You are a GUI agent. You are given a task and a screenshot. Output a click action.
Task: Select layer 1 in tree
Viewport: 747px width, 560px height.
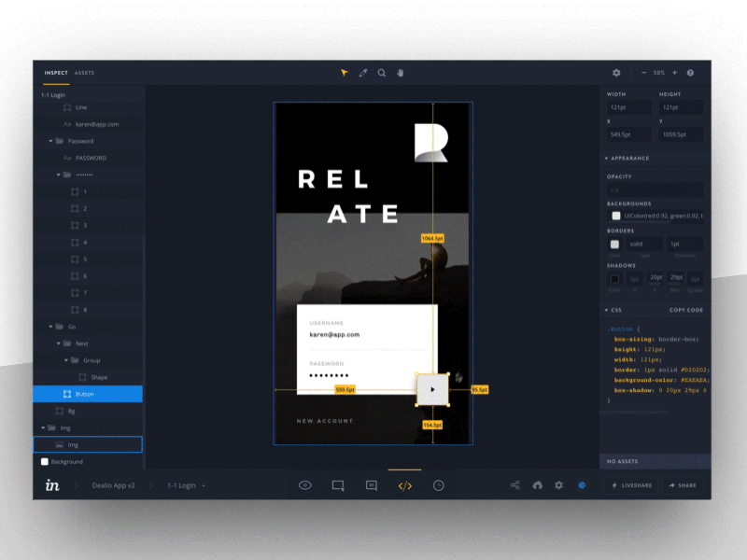(89, 192)
